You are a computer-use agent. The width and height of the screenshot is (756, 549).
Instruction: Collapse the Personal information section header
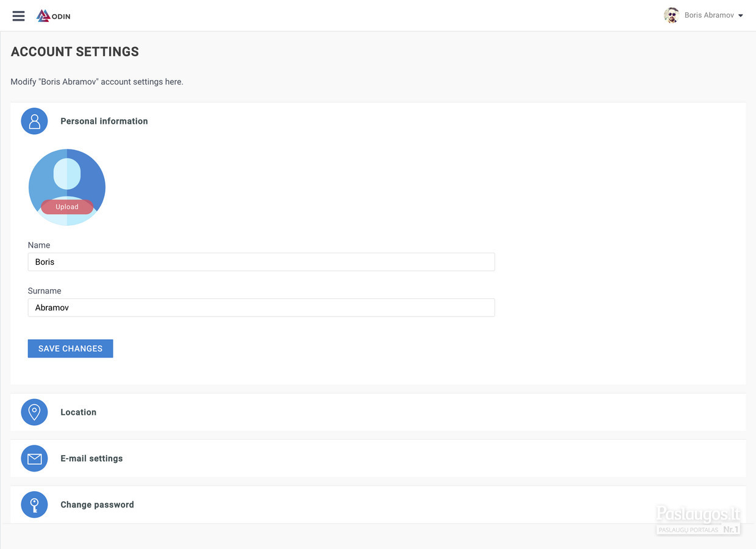click(378, 121)
